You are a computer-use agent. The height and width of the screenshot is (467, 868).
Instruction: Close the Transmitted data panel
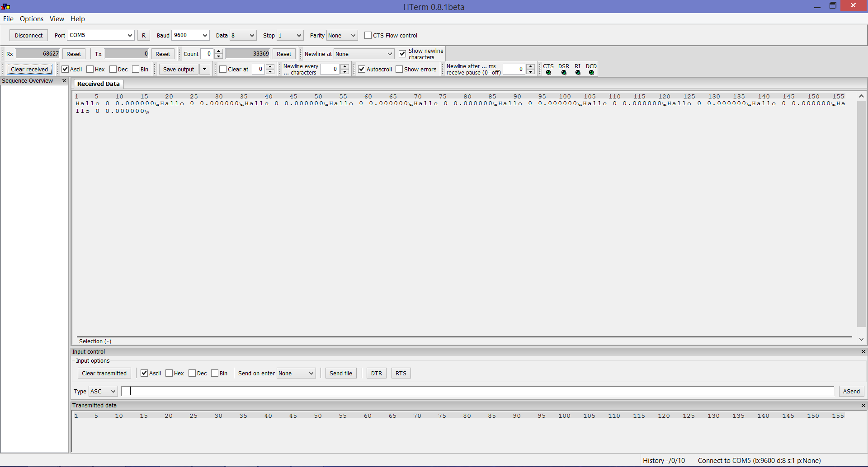[863, 406]
